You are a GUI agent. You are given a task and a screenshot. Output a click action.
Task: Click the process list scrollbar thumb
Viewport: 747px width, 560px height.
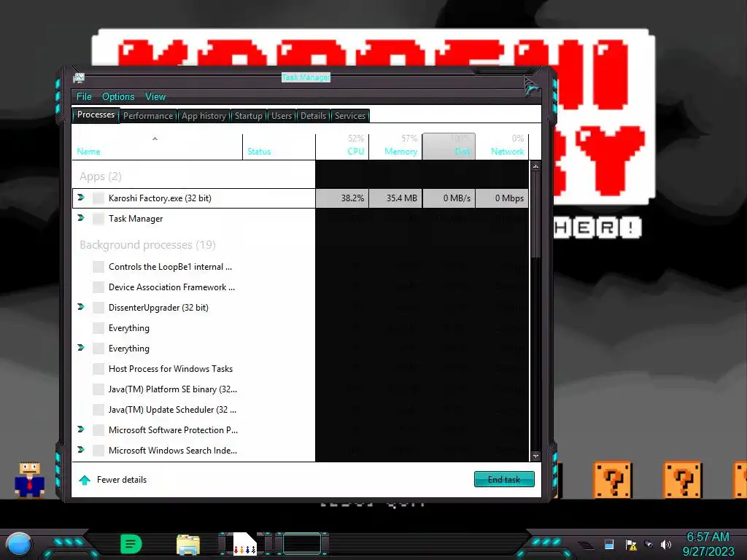coord(536,214)
